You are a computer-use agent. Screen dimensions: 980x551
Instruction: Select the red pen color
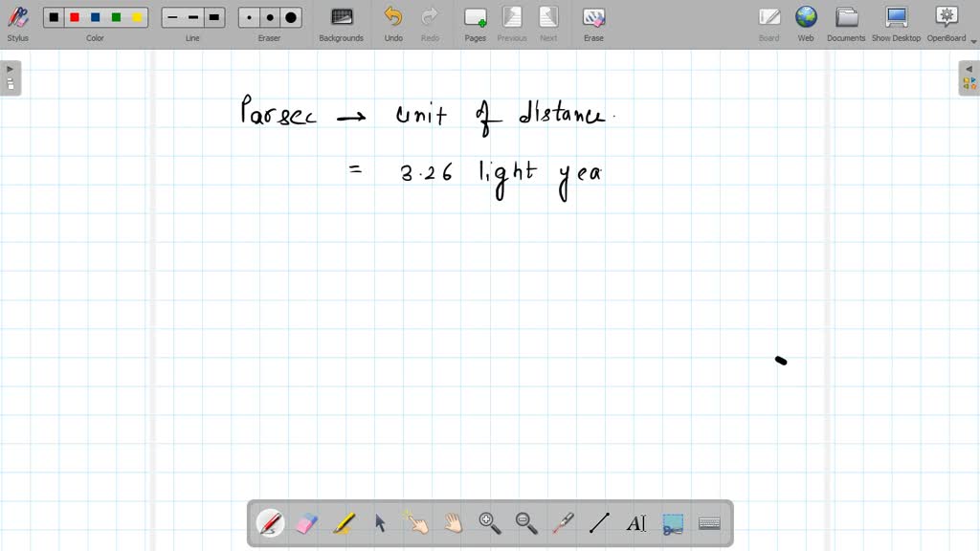point(74,16)
